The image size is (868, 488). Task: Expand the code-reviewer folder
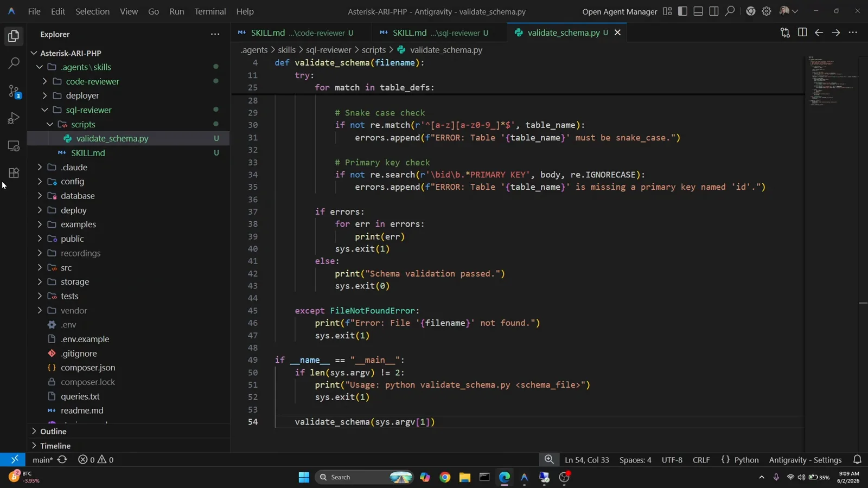point(45,81)
